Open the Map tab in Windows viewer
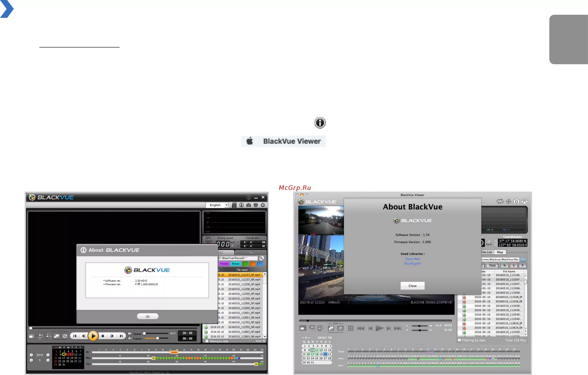The width and height of the screenshot is (588, 375). [251, 253]
